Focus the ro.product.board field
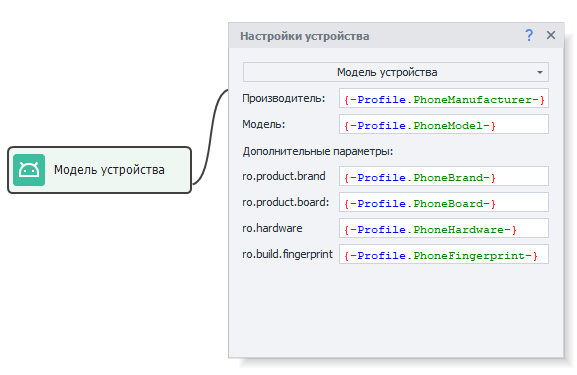The image size is (577, 375). [444, 202]
